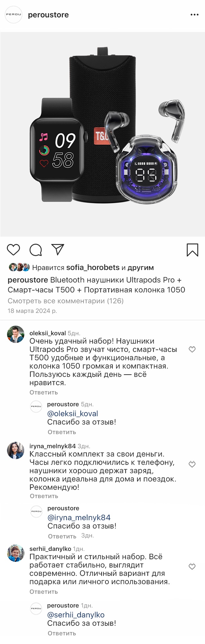
Task: Like serhii_danylko's comment
Action: point(192,567)
